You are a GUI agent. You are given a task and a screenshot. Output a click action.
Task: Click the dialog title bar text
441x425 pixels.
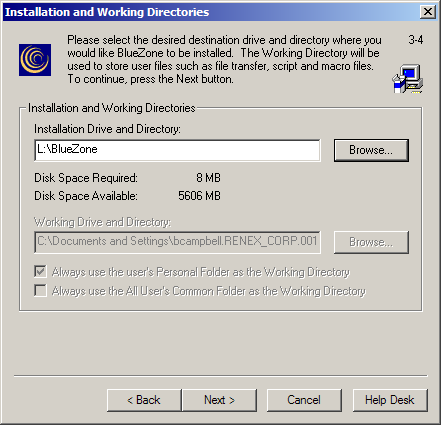coord(107,12)
